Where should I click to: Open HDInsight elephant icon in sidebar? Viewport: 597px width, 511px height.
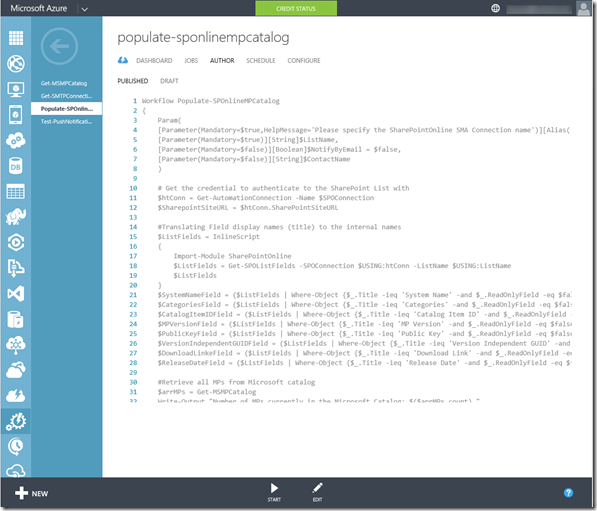(16, 217)
